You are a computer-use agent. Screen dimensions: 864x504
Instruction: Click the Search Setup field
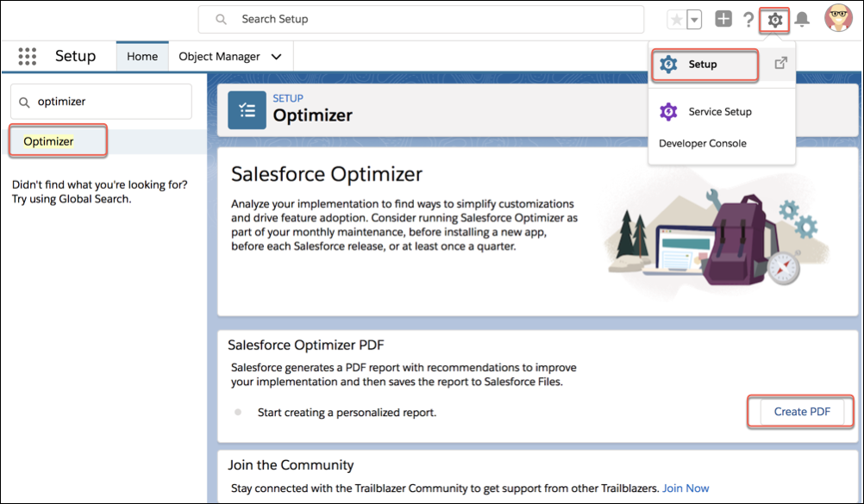(x=421, y=20)
